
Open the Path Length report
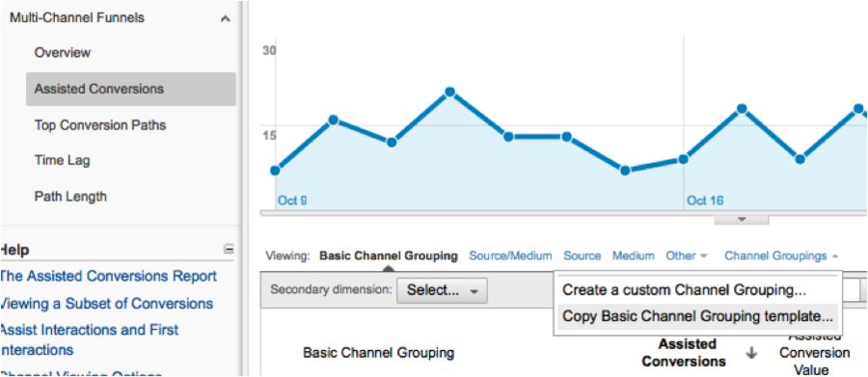(70, 197)
